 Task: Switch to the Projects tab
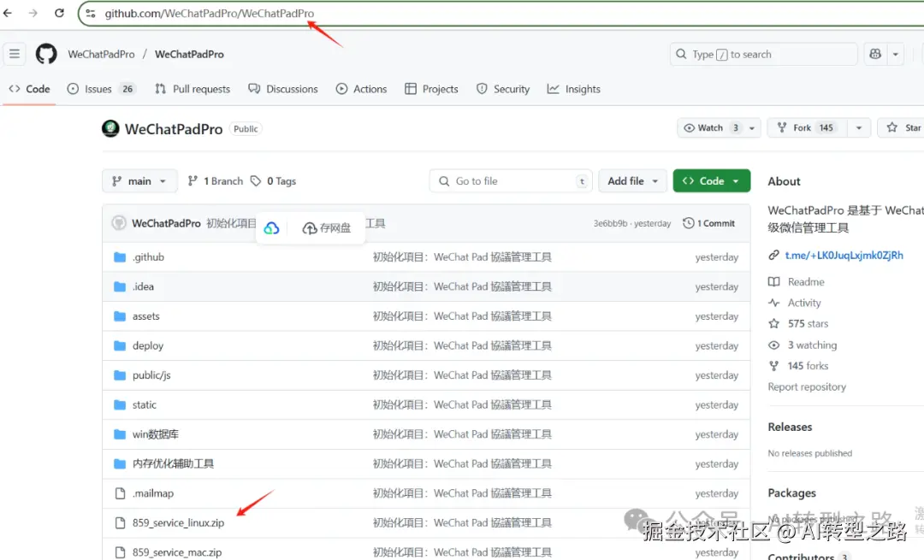click(431, 89)
